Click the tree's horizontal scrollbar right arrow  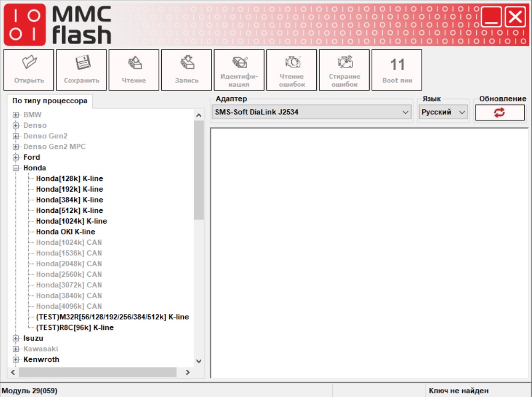[x=187, y=373]
